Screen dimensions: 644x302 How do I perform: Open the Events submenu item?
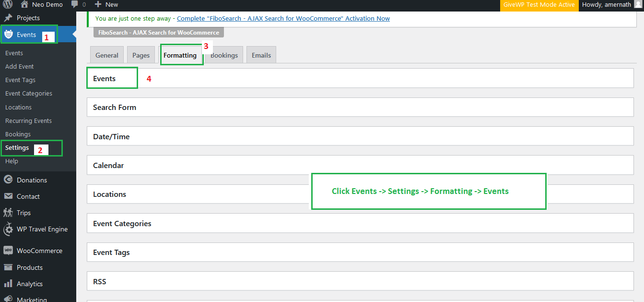pos(14,53)
